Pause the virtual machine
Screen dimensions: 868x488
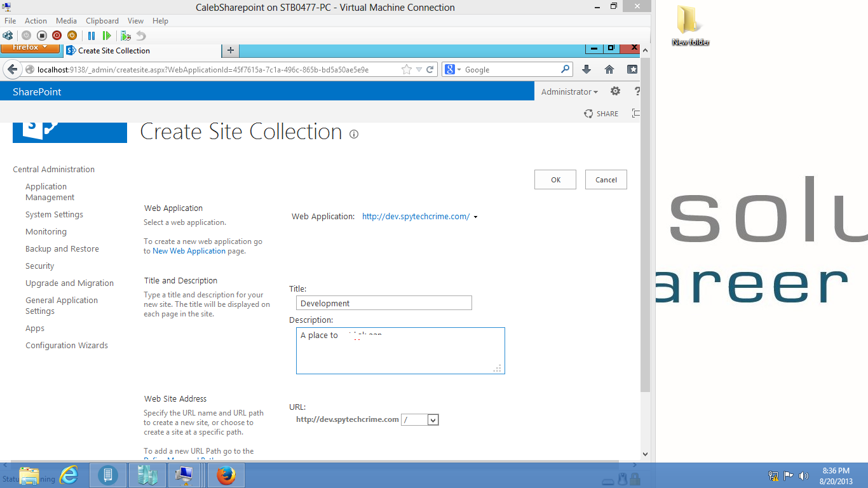point(92,36)
